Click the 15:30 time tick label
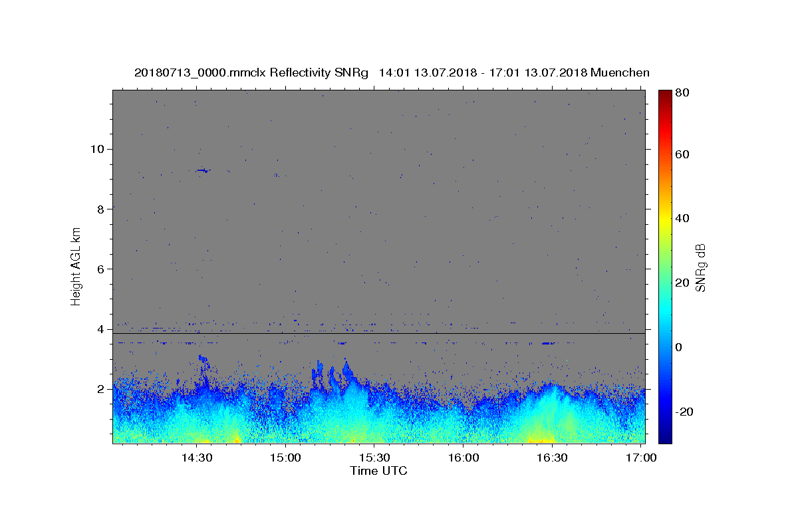The width and height of the screenshot is (798, 532). tap(375, 458)
